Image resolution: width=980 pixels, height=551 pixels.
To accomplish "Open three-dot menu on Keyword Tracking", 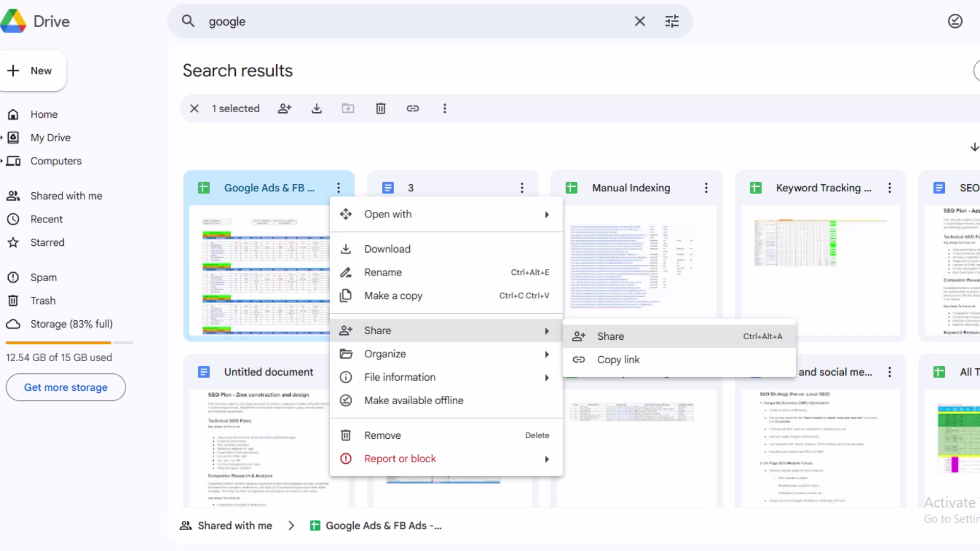I will click(x=890, y=188).
